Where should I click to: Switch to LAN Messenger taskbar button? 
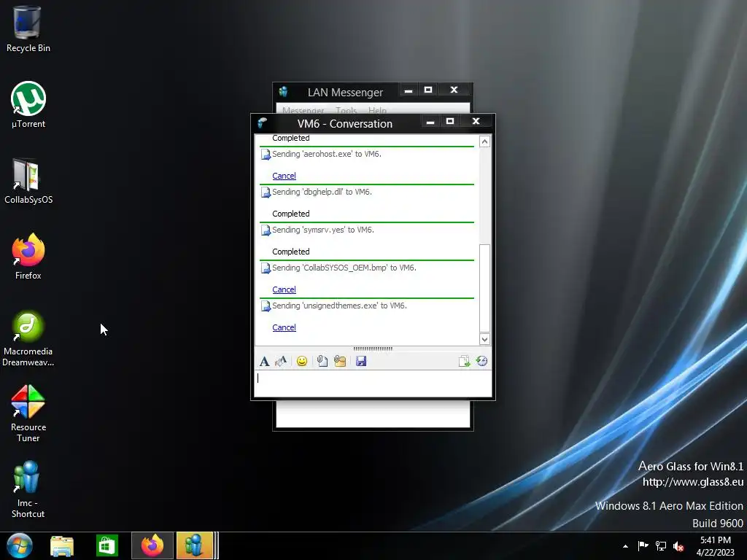coord(195,545)
